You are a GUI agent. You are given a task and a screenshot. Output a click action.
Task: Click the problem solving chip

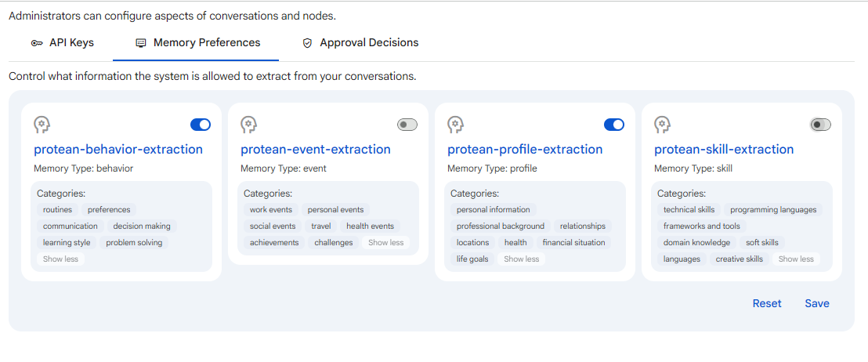point(134,242)
